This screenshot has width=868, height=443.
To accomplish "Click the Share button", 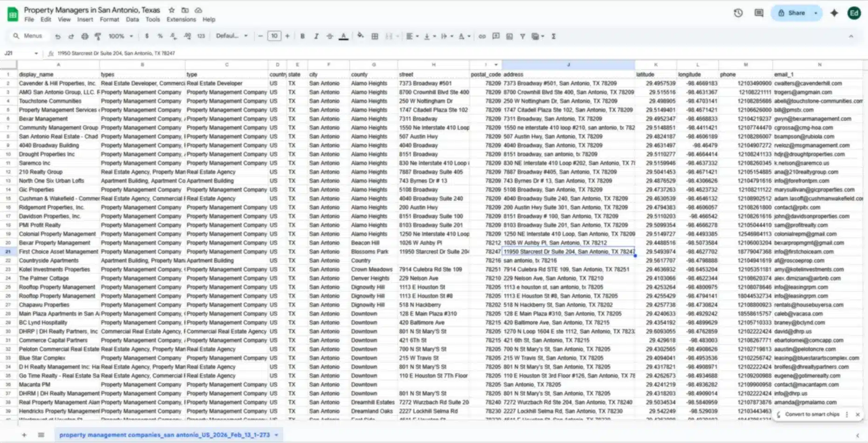I will (792, 13).
